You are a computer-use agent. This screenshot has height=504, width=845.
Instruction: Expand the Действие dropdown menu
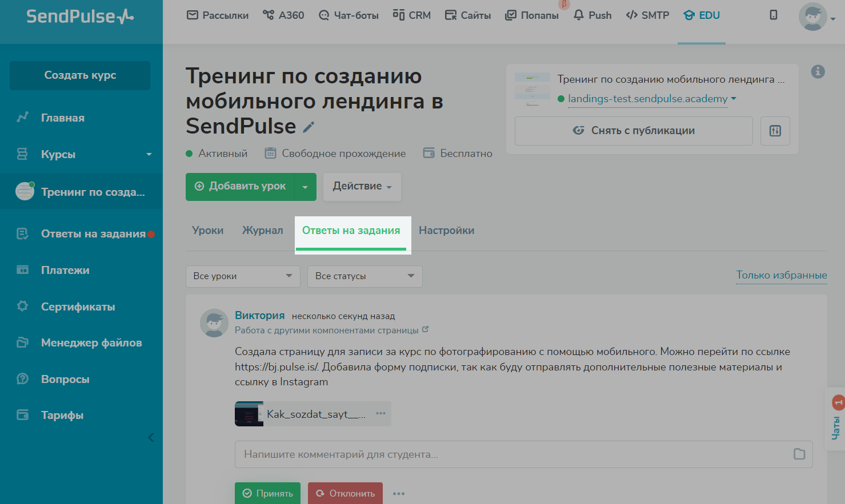pyautogui.click(x=362, y=187)
